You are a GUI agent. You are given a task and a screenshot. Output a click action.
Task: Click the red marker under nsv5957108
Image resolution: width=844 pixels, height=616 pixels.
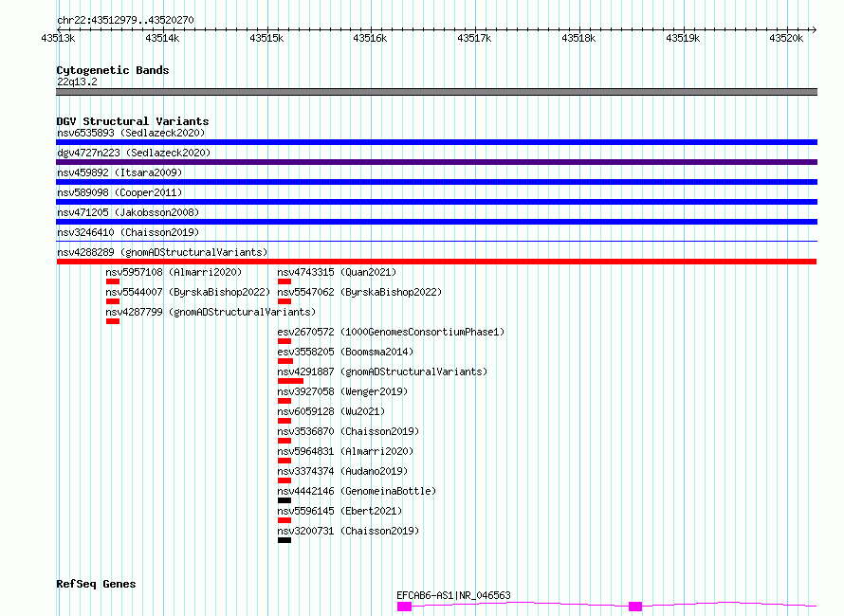pos(113,281)
